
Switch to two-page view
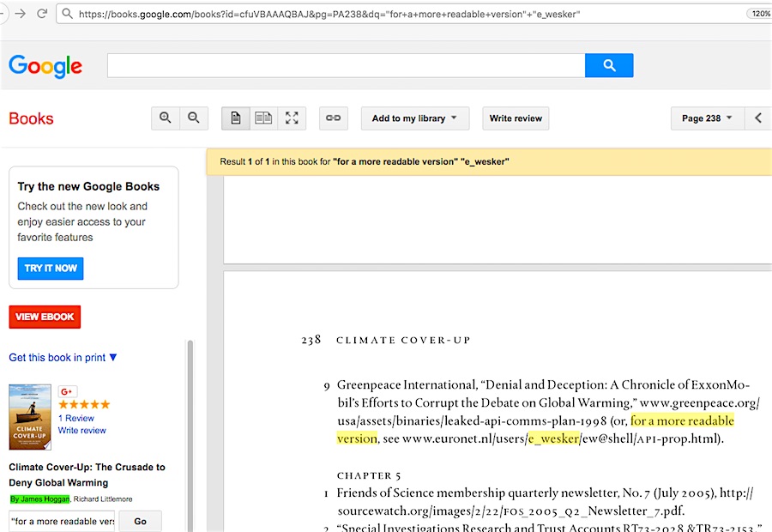pos(263,118)
